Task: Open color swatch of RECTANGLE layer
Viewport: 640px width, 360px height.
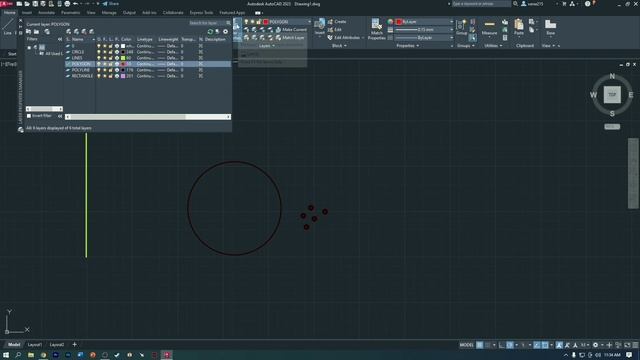Action: [x=123, y=76]
